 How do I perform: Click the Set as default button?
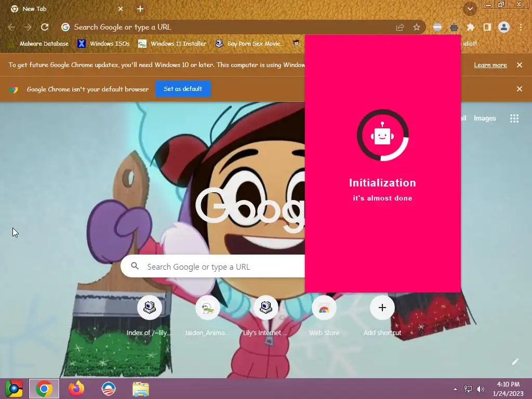tap(183, 89)
